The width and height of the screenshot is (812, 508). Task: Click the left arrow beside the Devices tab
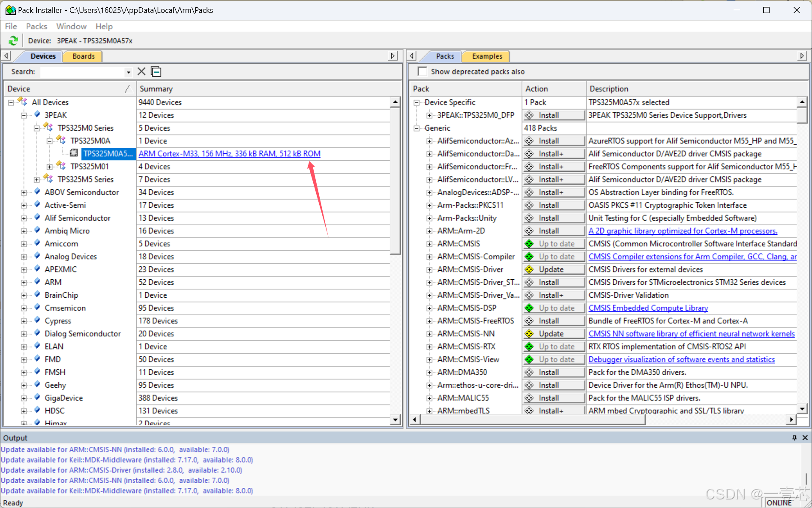6,56
